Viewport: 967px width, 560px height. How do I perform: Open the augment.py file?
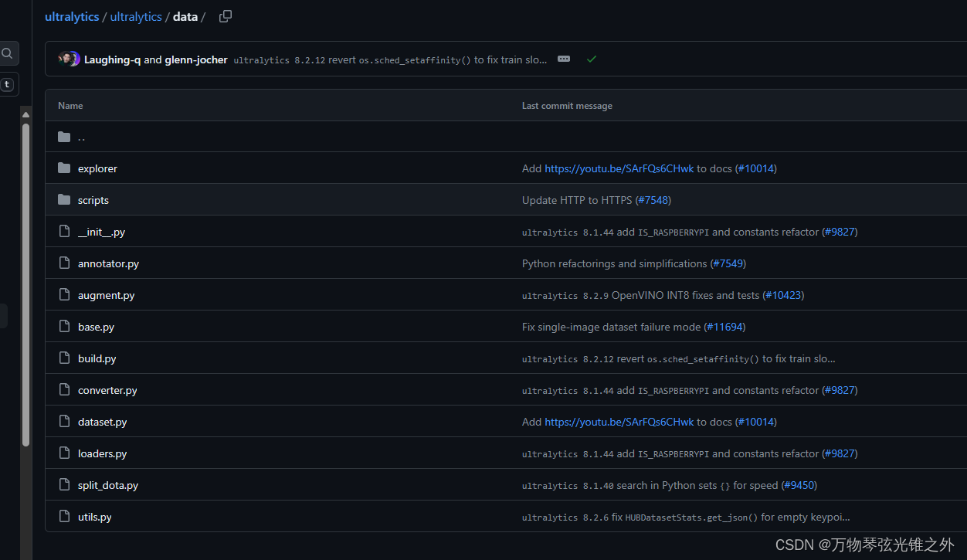tap(106, 295)
